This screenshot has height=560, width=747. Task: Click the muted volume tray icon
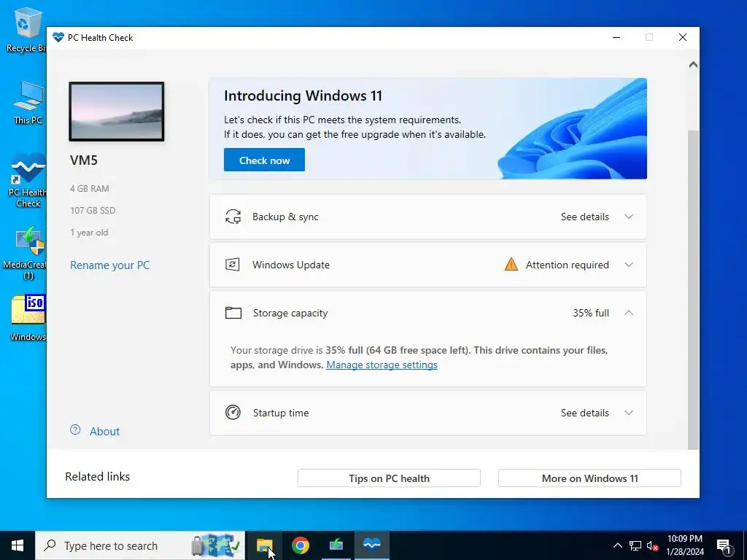tap(652, 545)
